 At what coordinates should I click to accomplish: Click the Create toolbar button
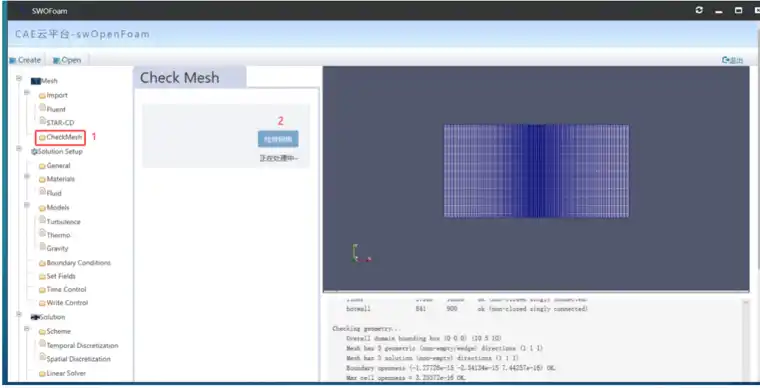point(25,60)
